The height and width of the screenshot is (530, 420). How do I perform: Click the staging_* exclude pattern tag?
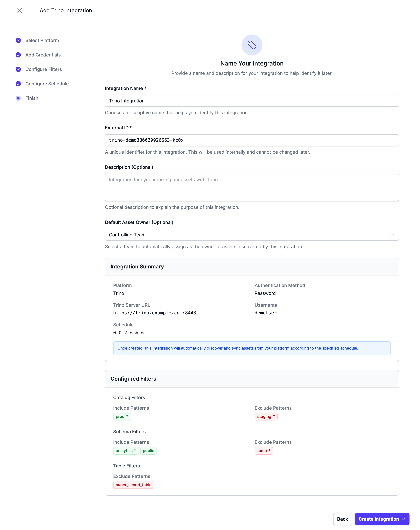266,416
